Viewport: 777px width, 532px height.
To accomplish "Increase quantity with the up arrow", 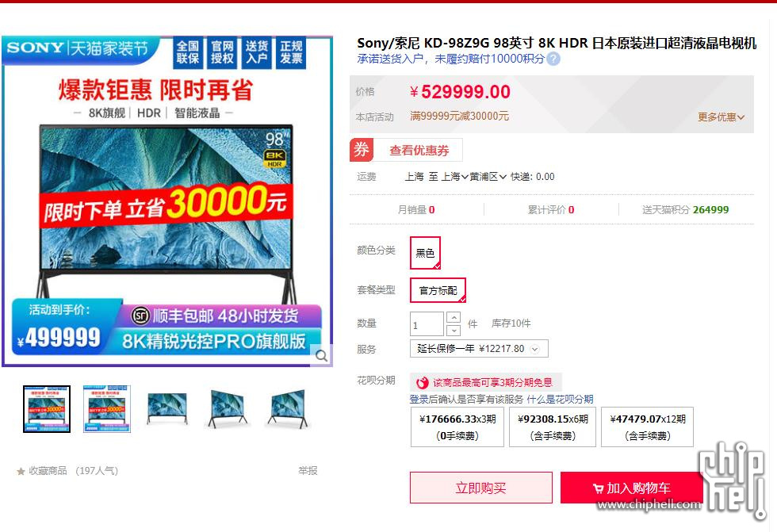I will (454, 317).
